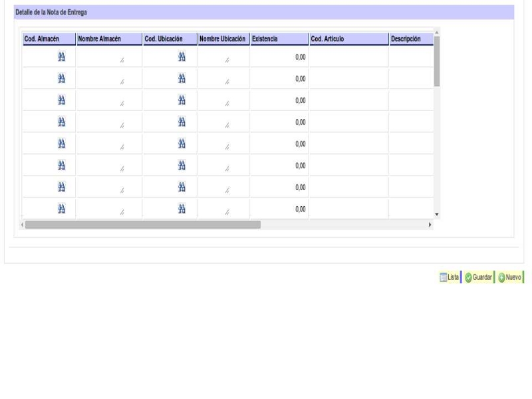532x399 pixels.
Task: Click the Cod. Artículo column header
Action: [x=347, y=40]
